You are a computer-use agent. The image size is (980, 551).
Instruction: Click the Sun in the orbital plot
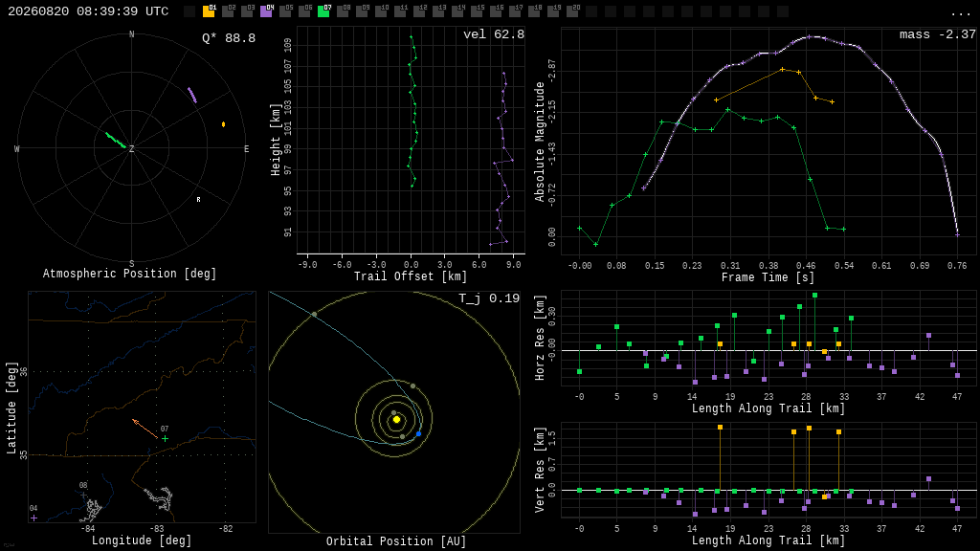(x=396, y=419)
